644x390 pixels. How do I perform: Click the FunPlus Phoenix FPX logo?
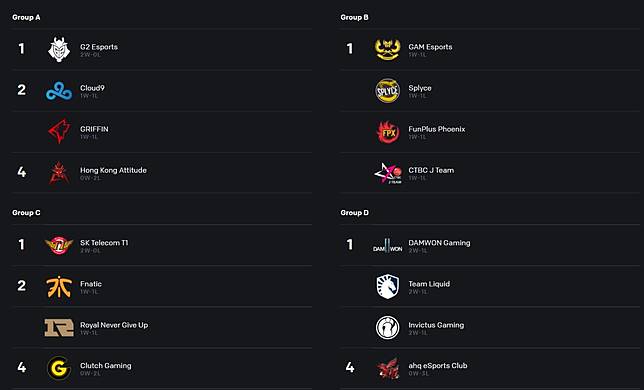[x=388, y=131]
